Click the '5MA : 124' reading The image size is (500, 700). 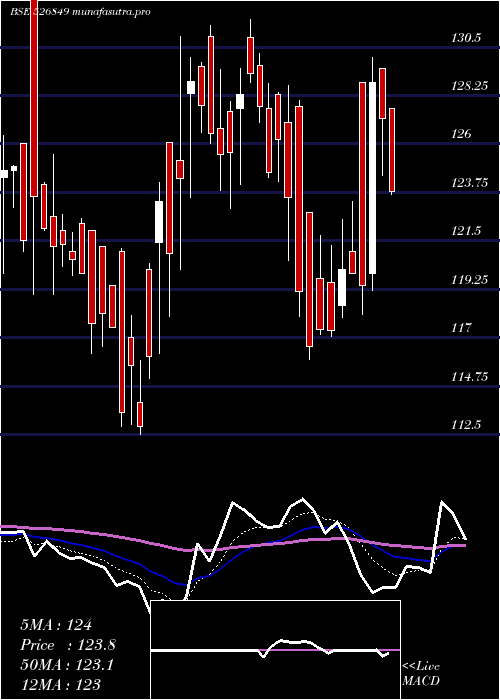coord(56,625)
